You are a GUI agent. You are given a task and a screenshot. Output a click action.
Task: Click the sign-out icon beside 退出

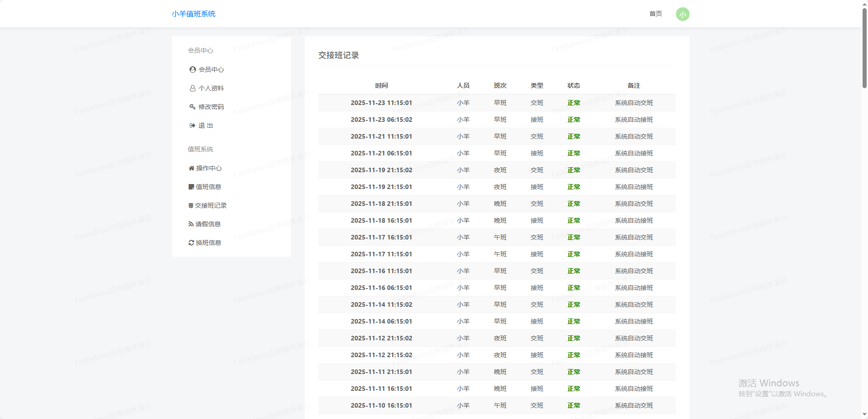tap(192, 125)
